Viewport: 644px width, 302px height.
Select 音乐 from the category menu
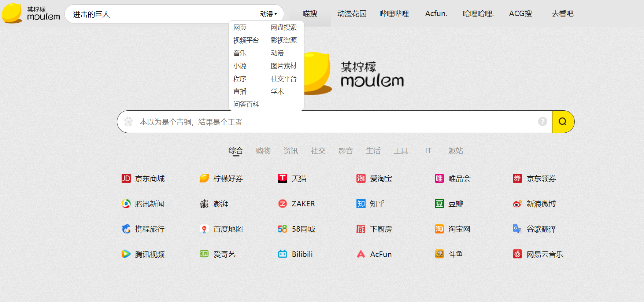pyautogui.click(x=240, y=53)
